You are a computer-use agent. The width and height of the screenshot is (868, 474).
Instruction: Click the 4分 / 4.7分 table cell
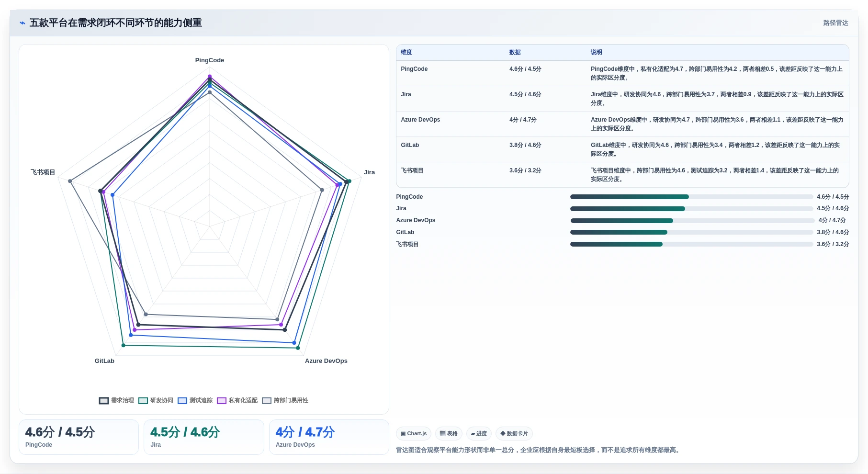[x=523, y=120]
